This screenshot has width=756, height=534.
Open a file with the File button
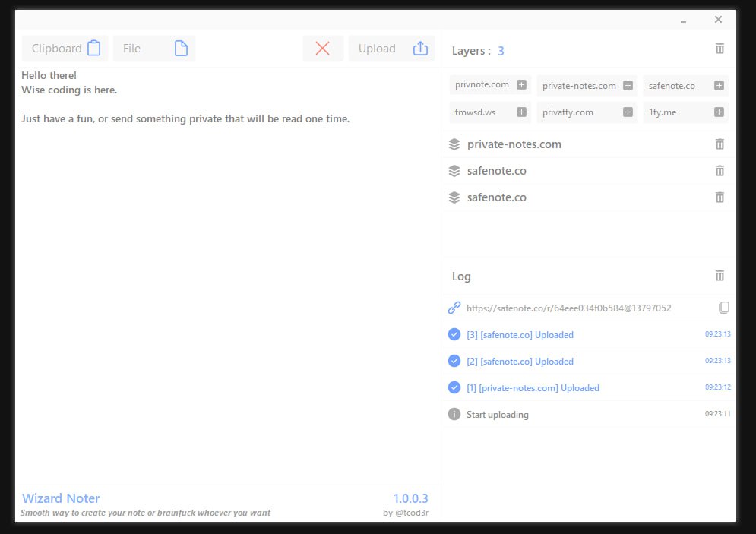click(154, 49)
